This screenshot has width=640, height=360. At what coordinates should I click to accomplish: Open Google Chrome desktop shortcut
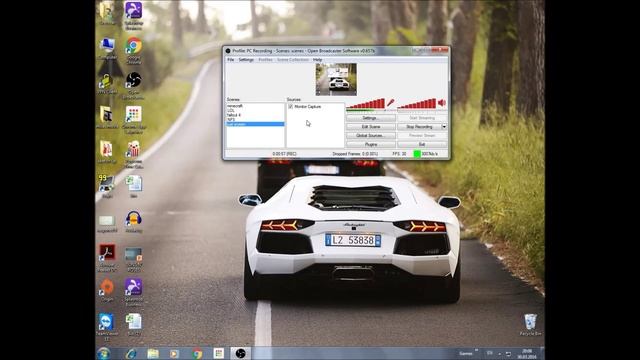(133, 50)
